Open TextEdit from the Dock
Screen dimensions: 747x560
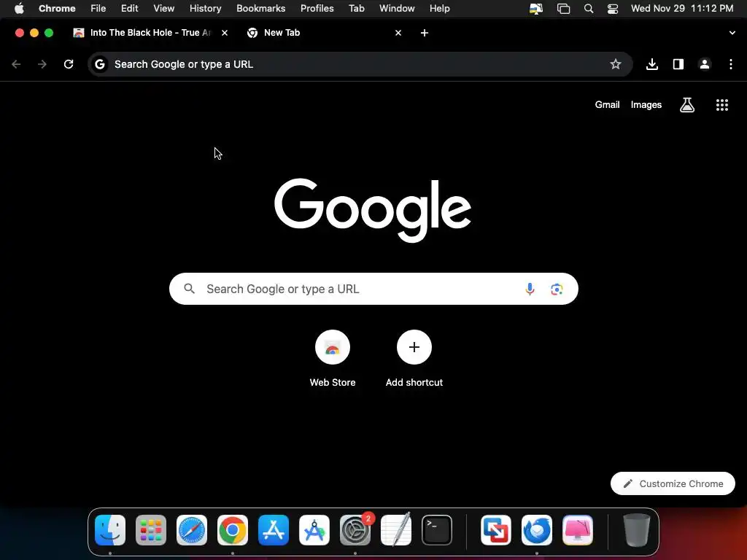pyautogui.click(x=396, y=529)
